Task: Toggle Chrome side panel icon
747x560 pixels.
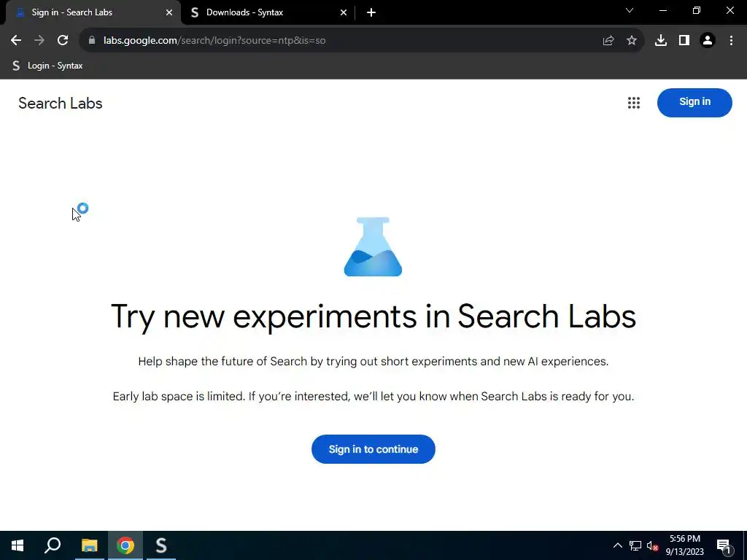Action: [684, 41]
